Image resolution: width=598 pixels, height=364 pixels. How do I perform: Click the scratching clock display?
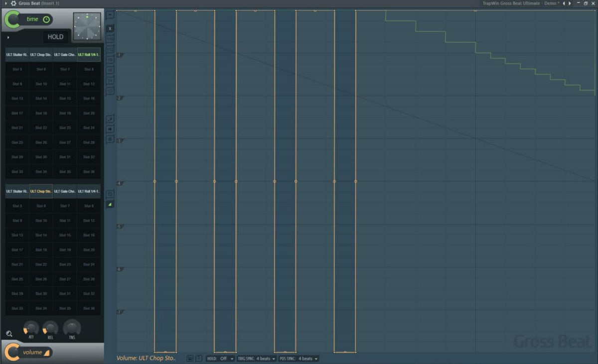point(87,26)
